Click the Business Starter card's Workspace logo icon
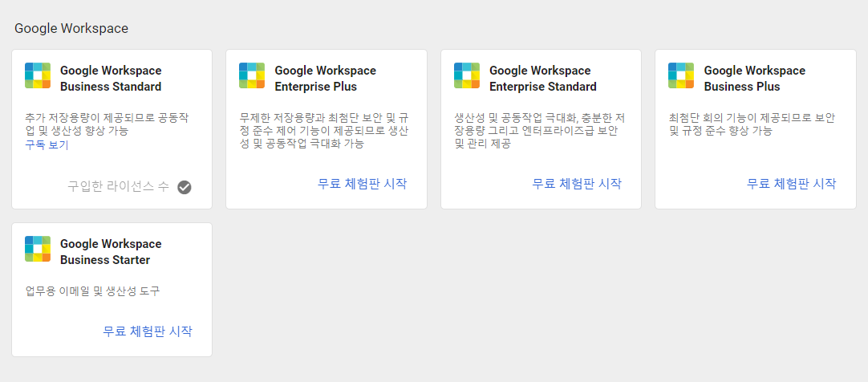 tap(38, 249)
